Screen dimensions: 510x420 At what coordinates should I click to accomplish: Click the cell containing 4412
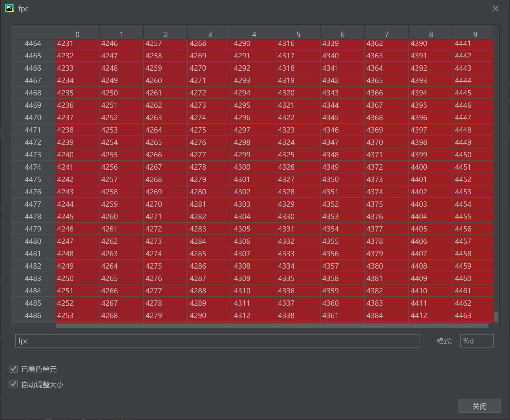(x=430, y=315)
